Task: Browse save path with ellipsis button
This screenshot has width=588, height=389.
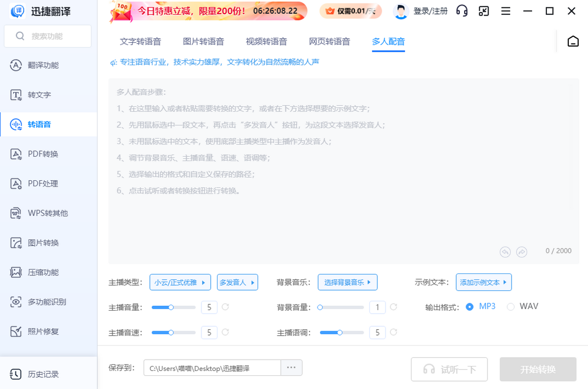Action: [292, 367]
